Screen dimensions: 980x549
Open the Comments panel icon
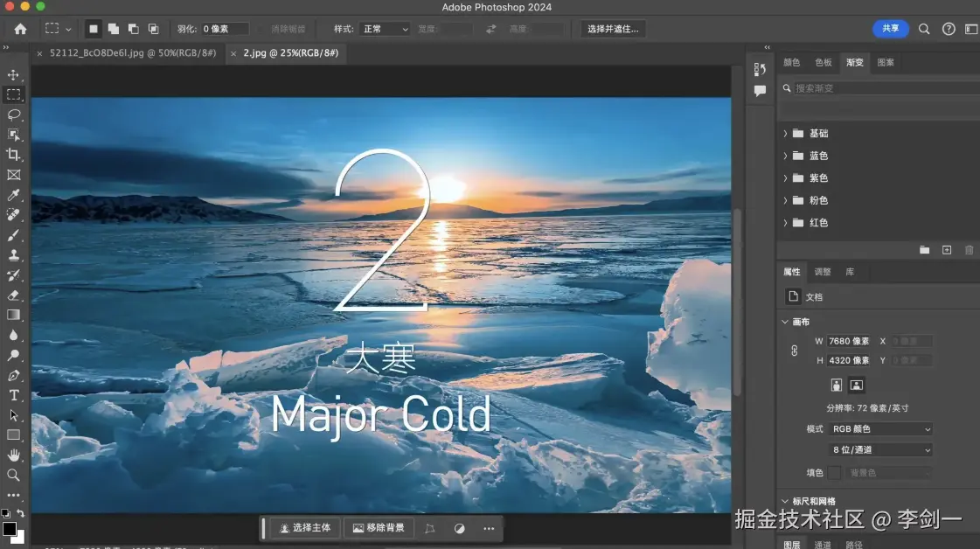(760, 91)
